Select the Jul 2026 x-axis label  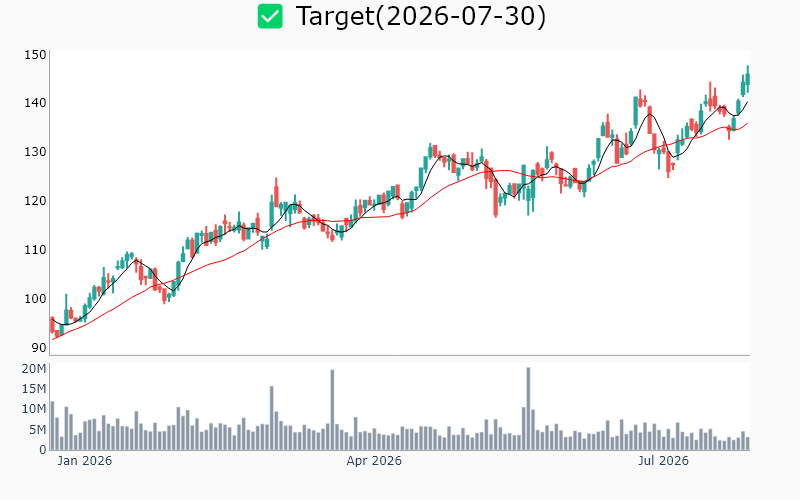(x=663, y=461)
